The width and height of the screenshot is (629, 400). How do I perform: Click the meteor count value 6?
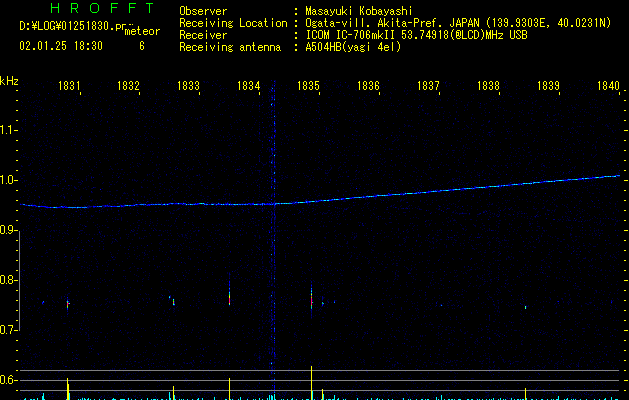tap(142, 46)
